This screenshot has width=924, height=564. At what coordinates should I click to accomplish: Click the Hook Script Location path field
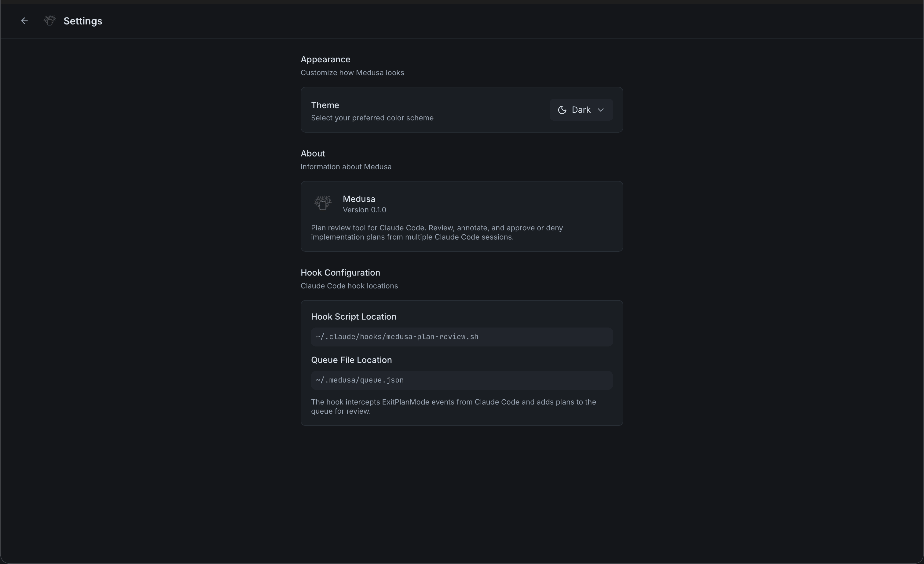[462, 337]
